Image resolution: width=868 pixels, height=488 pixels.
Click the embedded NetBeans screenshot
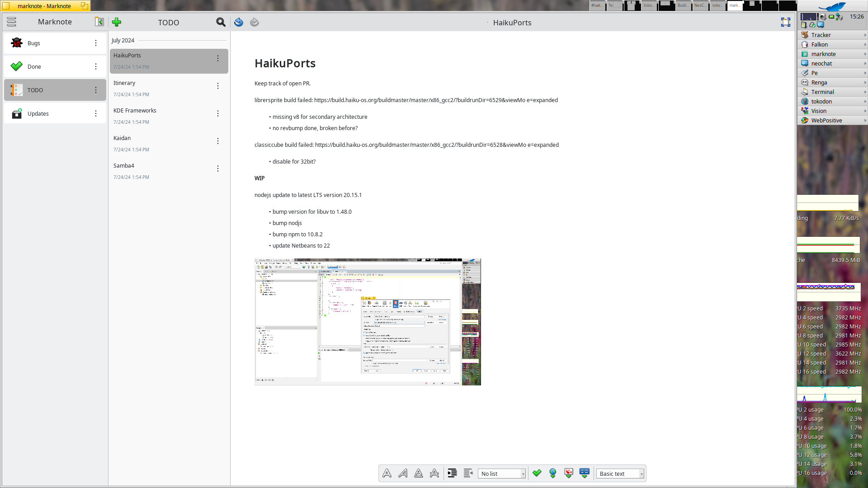368,322
